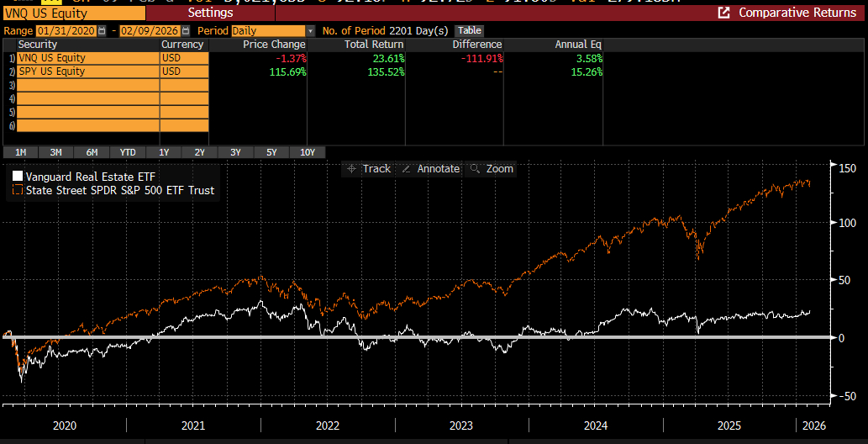Click the Comparative Returns pop-out icon
The image size is (868, 444).
point(723,13)
